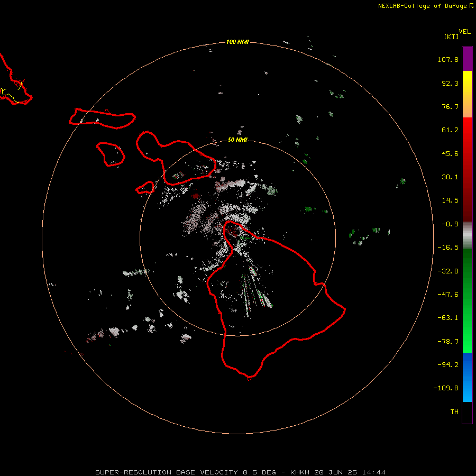Click the 76.7 velocity legend value
This screenshot has width=476, height=476.
click(450, 106)
